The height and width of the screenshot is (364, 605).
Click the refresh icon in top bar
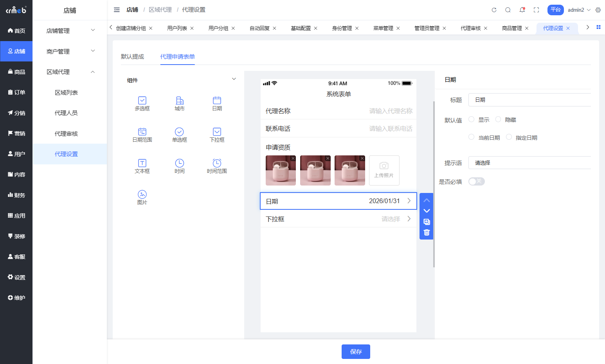[x=494, y=10]
